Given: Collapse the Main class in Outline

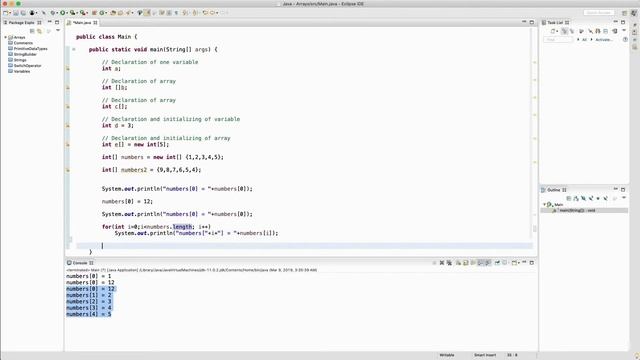Looking at the screenshot, I should [544, 204].
